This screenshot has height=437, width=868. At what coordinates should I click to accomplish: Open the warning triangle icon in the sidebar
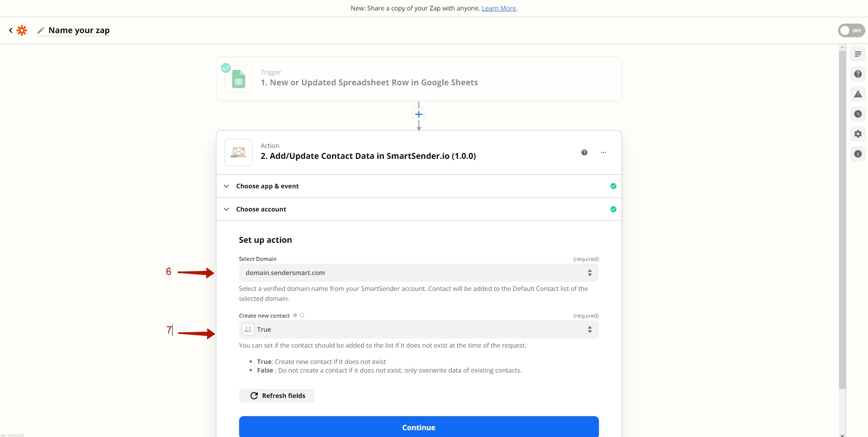tap(858, 94)
